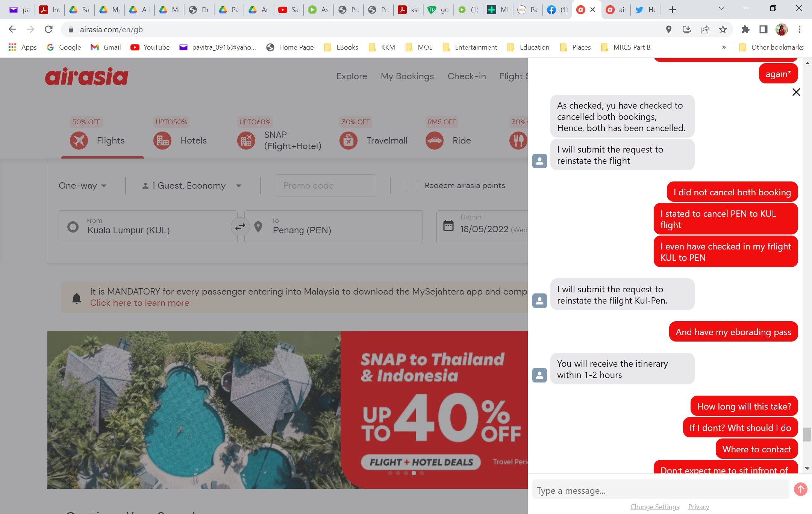
Task: Open the fork and knife food icon
Action: pyautogui.click(x=518, y=141)
